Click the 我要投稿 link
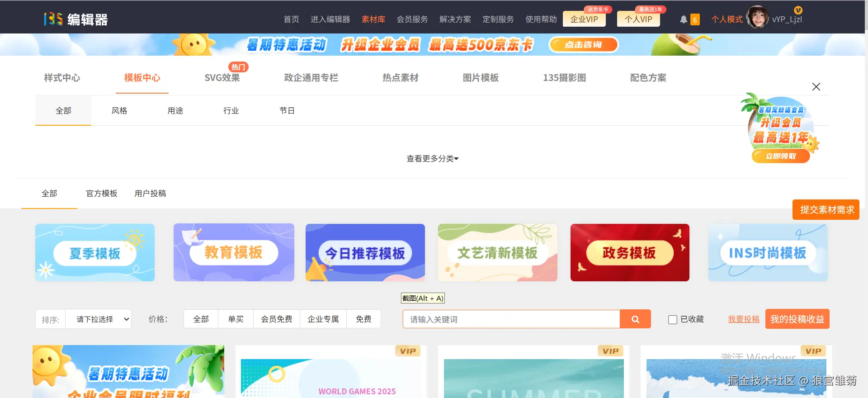 (x=743, y=319)
